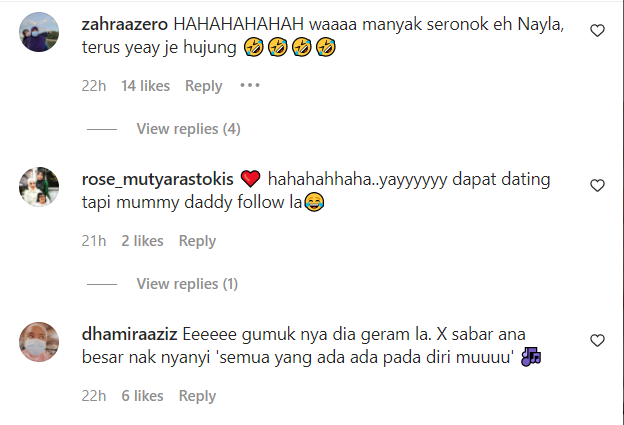624x425 pixels.
Task: Click the 21h timestamp on rose_mutyarastokis's comment
Action: 94,241
